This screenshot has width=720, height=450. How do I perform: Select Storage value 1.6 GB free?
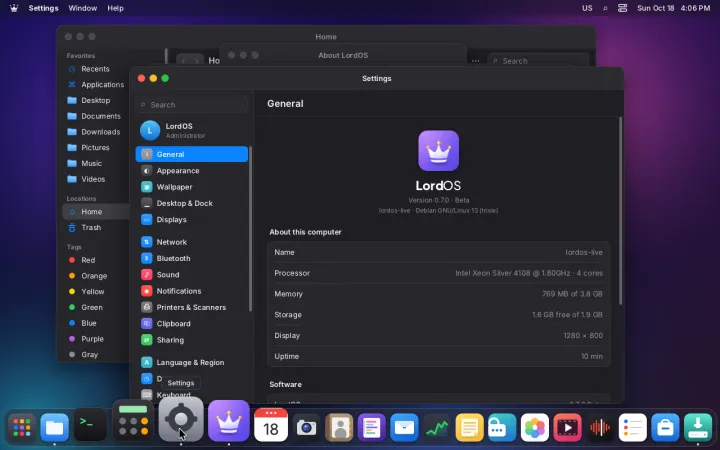tap(568, 315)
